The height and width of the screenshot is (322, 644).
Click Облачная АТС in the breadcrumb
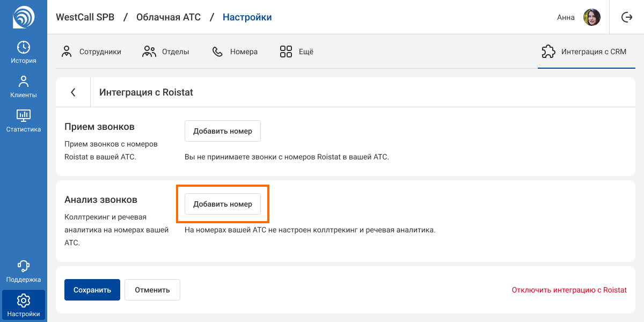pyautogui.click(x=169, y=17)
